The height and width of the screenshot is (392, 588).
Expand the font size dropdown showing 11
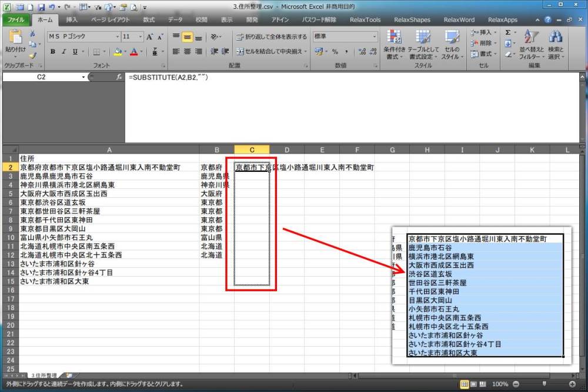click(x=140, y=36)
